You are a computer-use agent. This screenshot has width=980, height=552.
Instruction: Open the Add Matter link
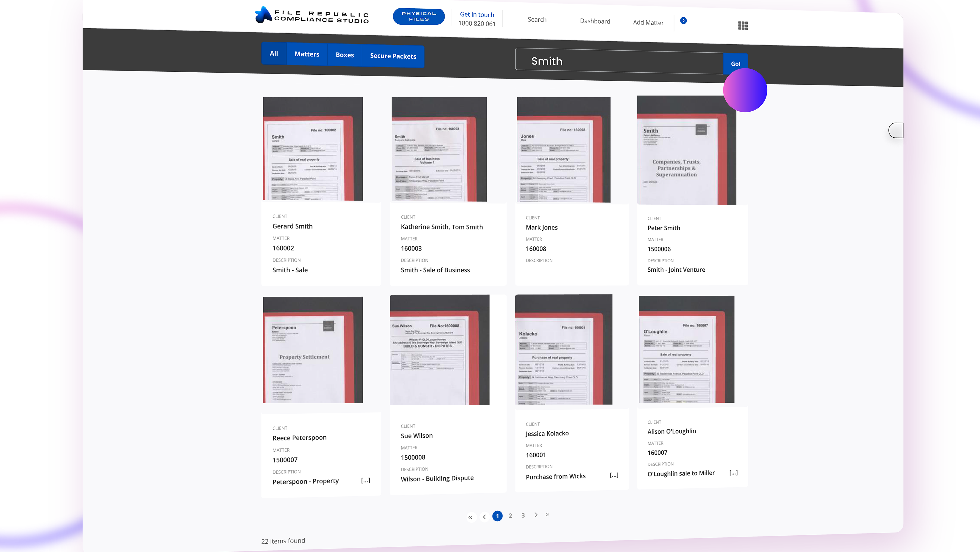click(648, 22)
